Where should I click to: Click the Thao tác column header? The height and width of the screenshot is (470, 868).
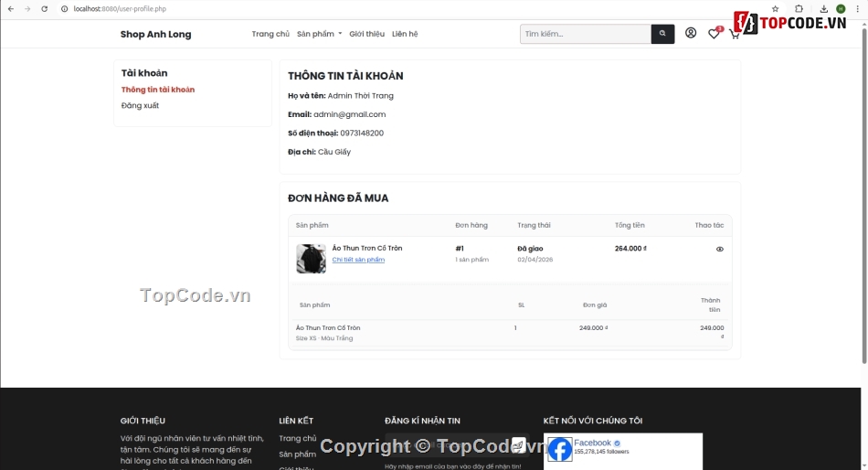tap(709, 225)
